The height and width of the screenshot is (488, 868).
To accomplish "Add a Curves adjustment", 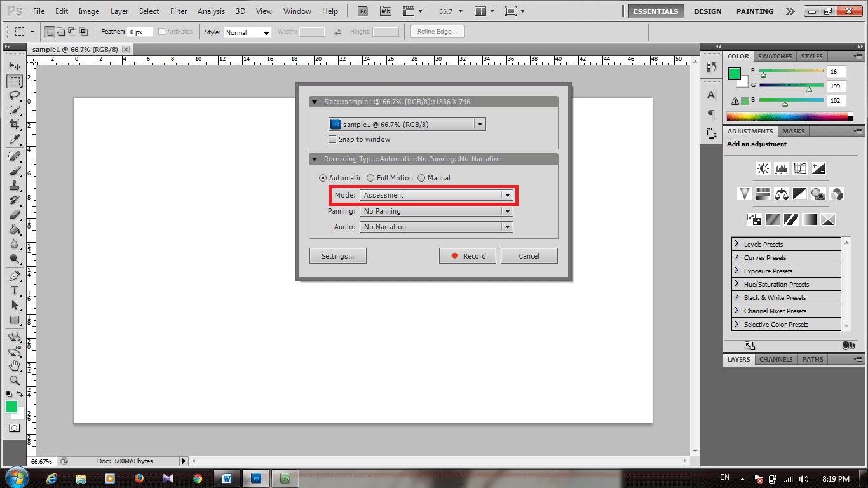I will click(x=800, y=168).
